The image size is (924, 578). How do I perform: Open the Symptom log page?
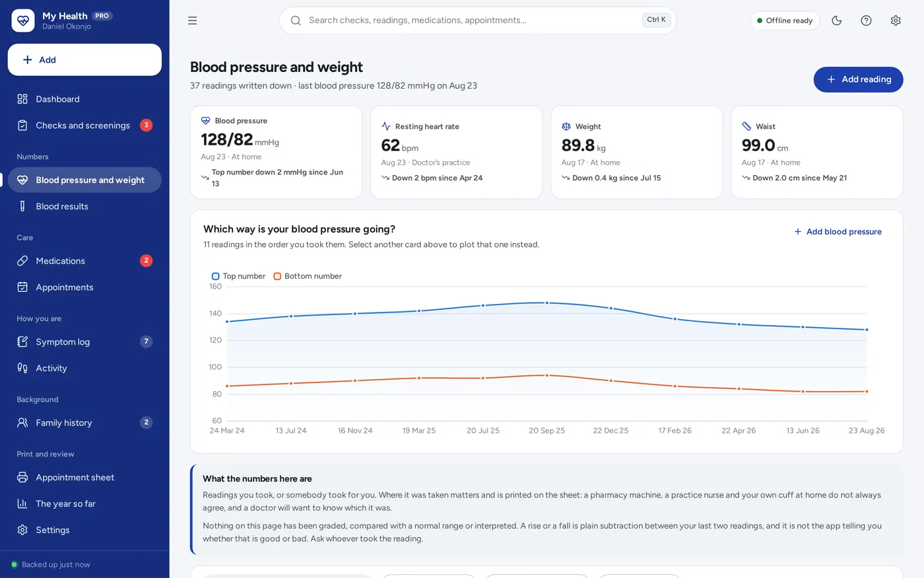point(84,342)
